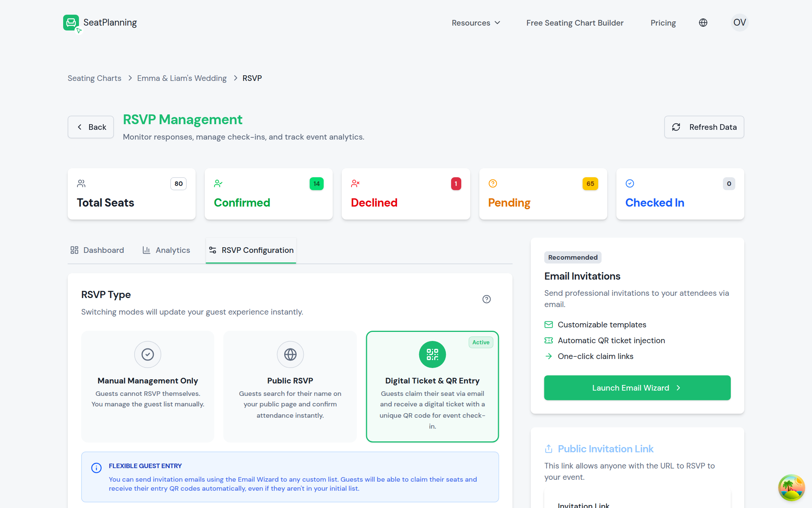Image resolution: width=812 pixels, height=508 pixels.
Task: Click the Checked In checkmark icon
Action: point(630,184)
